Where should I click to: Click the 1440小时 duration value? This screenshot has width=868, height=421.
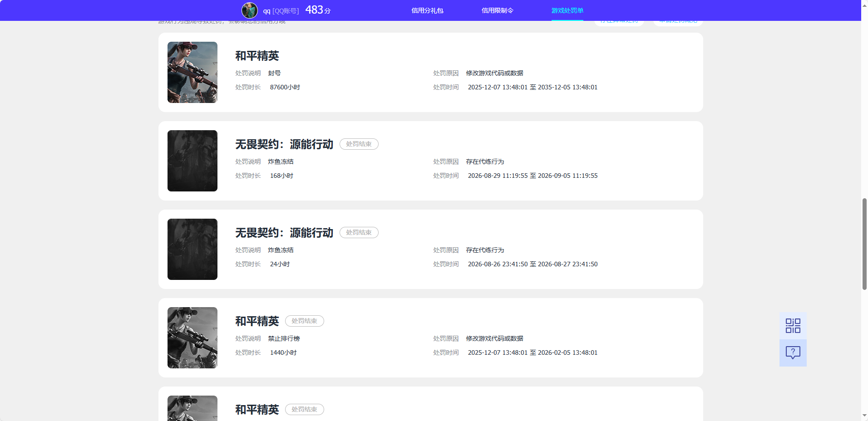283,352
